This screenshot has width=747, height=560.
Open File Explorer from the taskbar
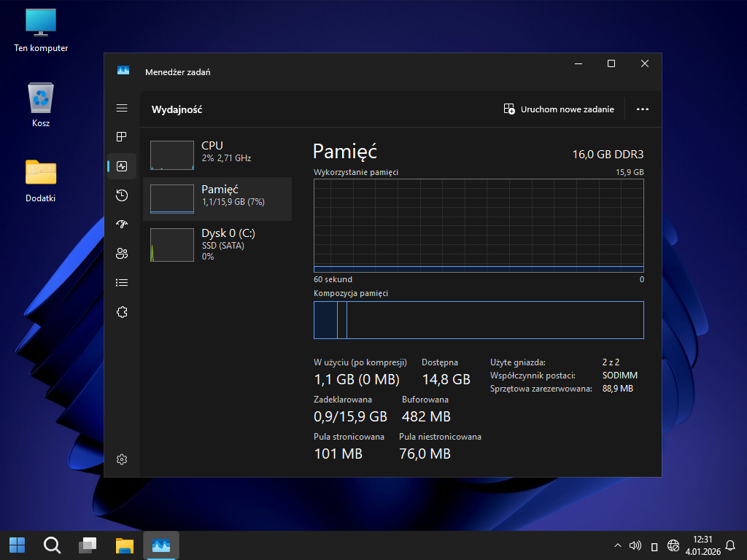pos(125,545)
